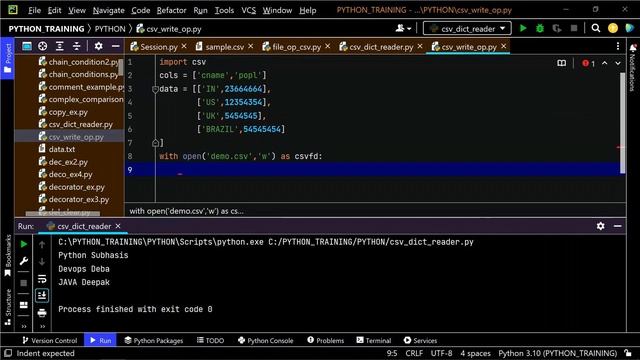Viewport: 640px width, 360px height.
Task: Open the csv_dict_reader run configuration dropdown
Action: point(467,29)
